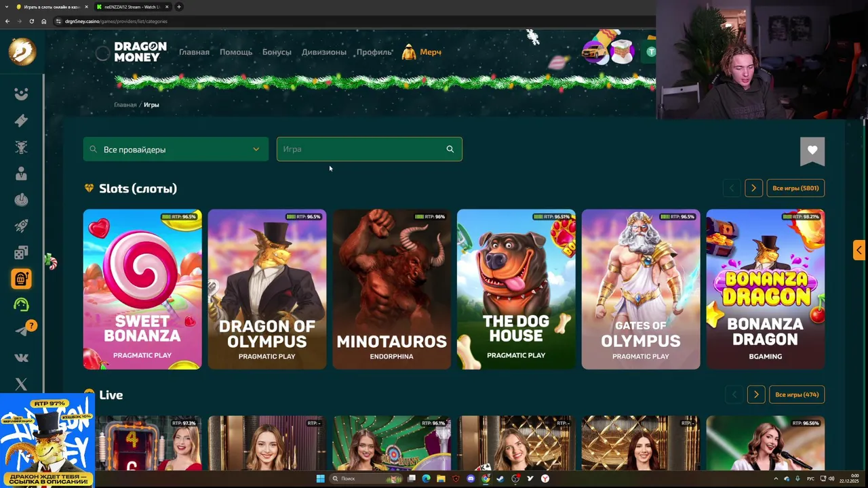868x488 pixels.
Task: Click the bull head sidebar icon
Action: tap(21, 147)
